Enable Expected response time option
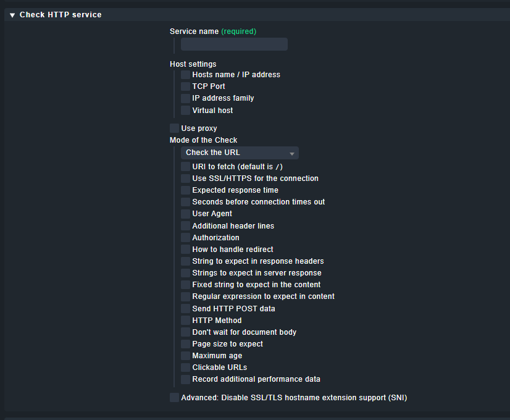The width and height of the screenshot is (510, 420). pyautogui.click(x=185, y=190)
